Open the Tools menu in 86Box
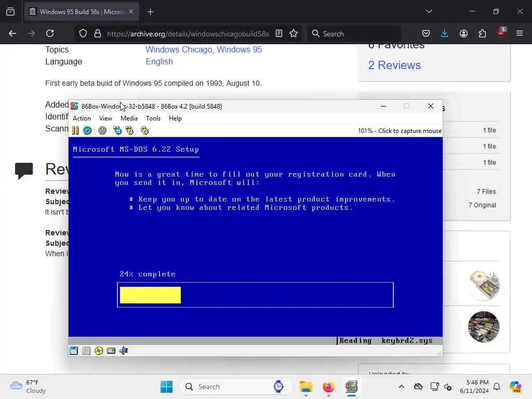The height and width of the screenshot is (399, 532). click(153, 118)
